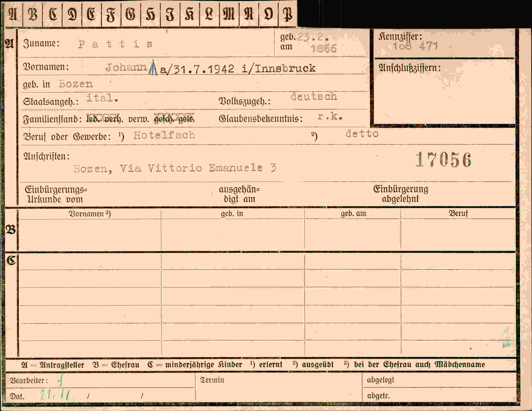
Task: Select the index tab letter B
Action: [x=33, y=14]
